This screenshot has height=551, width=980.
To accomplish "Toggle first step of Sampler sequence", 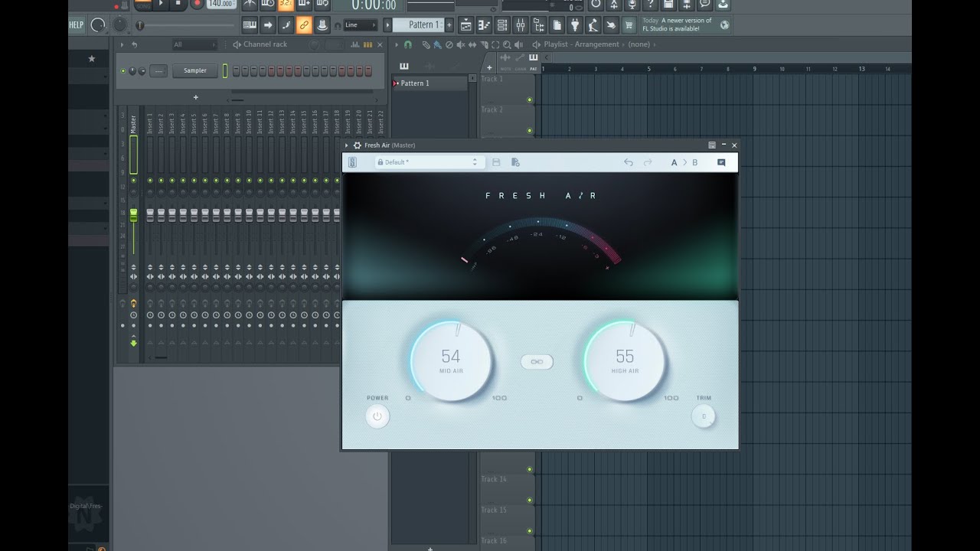I will pyautogui.click(x=236, y=70).
